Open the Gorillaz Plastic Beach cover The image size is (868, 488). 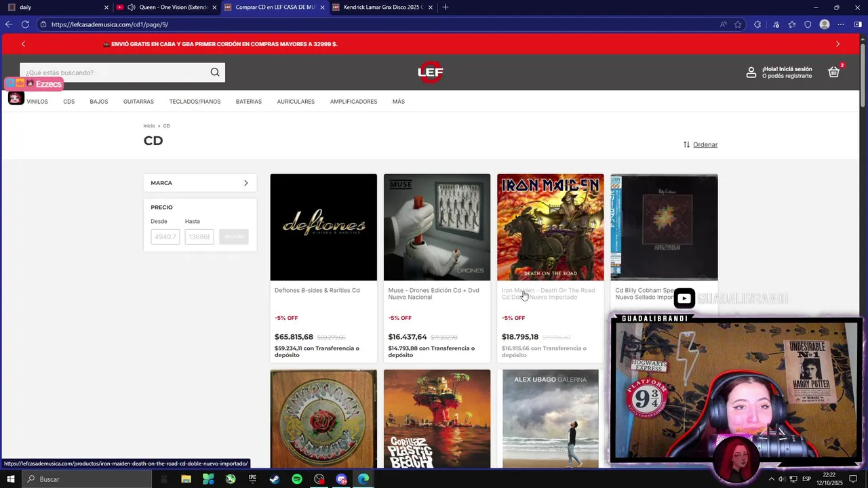(x=437, y=418)
